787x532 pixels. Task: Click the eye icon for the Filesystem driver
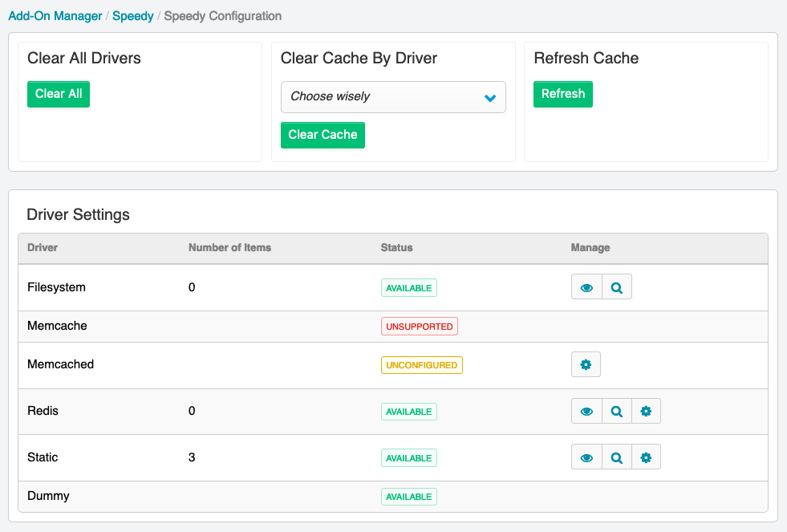(x=586, y=287)
